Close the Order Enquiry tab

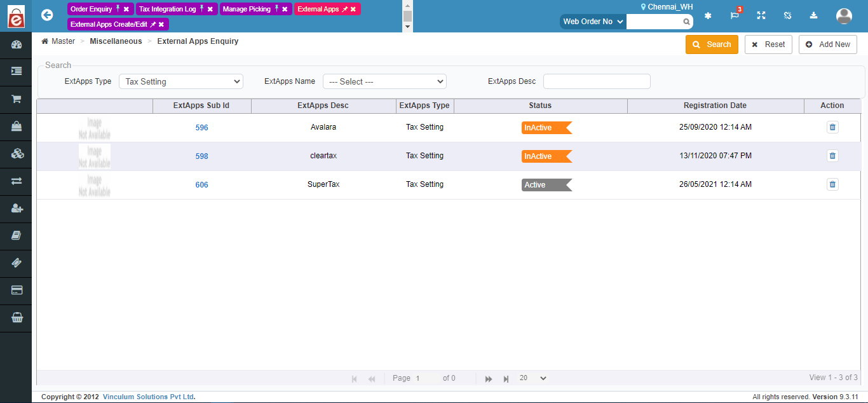coord(126,10)
